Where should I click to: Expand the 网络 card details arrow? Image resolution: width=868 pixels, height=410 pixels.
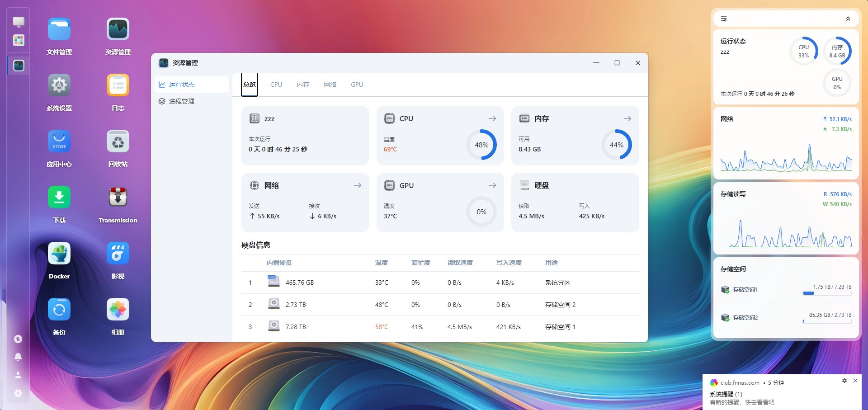click(357, 185)
